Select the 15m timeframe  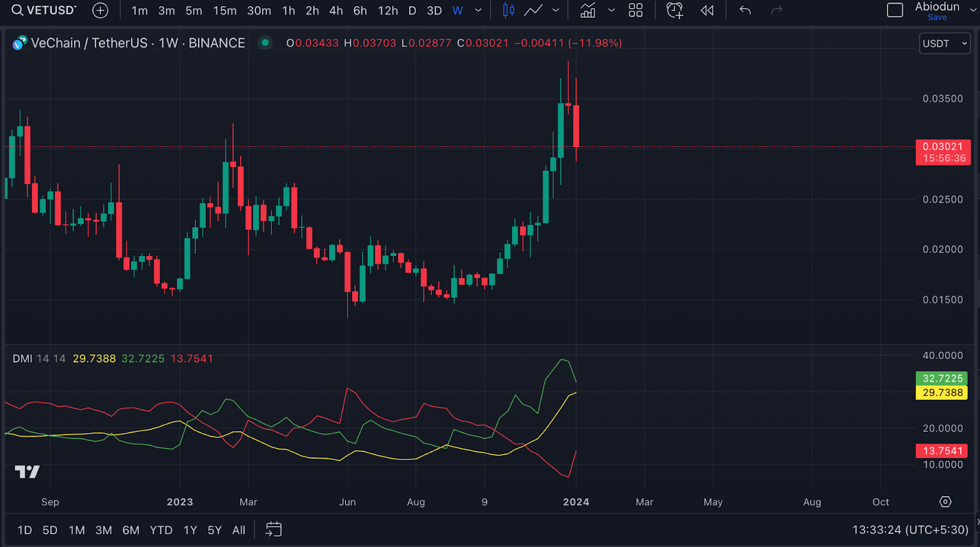(x=225, y=10)
